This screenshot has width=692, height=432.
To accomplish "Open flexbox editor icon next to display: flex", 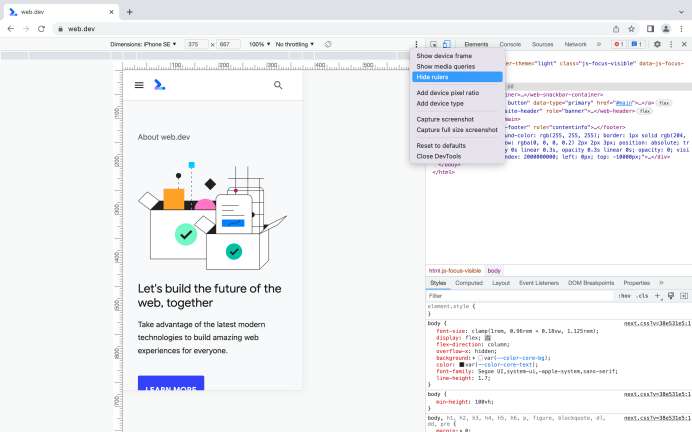I will 488,338.
